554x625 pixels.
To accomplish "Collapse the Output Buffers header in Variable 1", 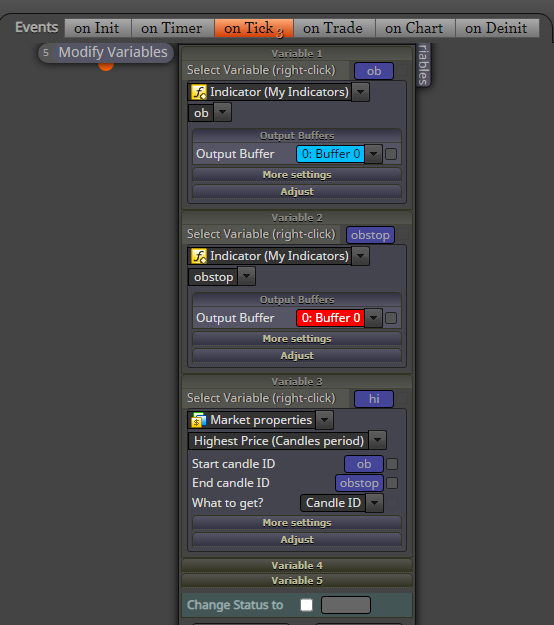I will 297,136.
